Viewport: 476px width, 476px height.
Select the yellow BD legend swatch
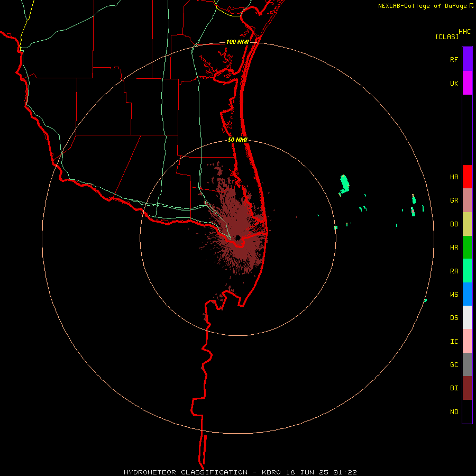point(467,224)
